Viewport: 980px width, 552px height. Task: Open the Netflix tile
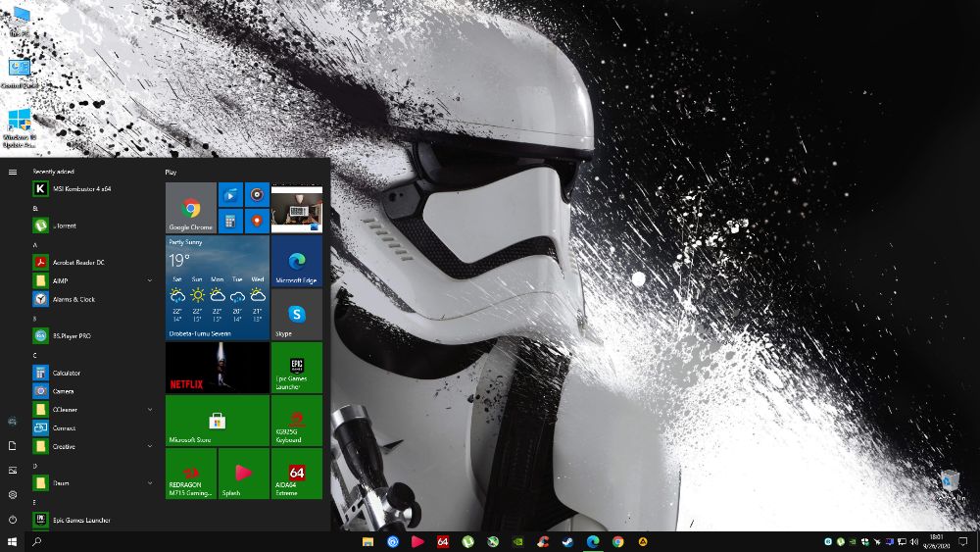[x=217, y=368]
